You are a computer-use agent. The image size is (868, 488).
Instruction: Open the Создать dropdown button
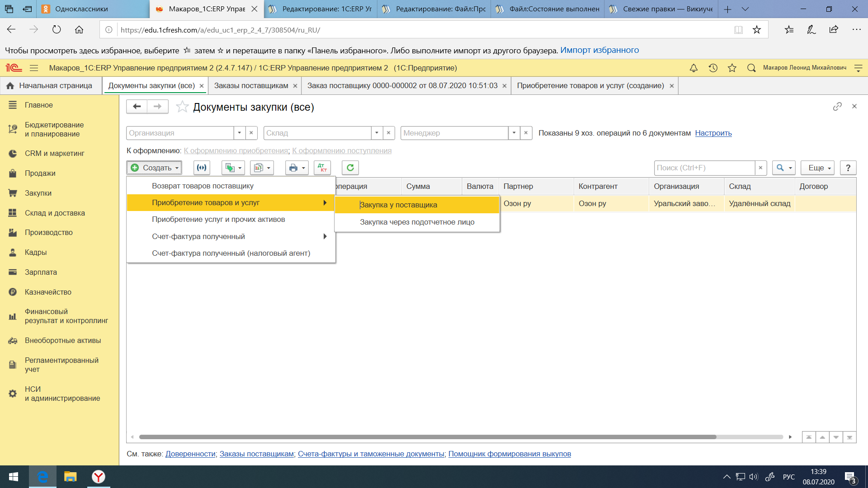pyautogui.click(x=154, y=168)
